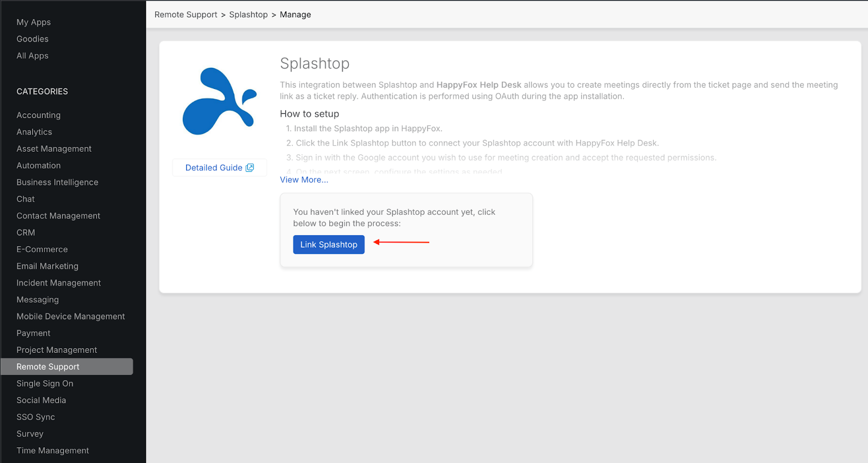Click the 'You haven't linked your Splashtop account' message
This screenshot has width=868, height=463.
coord(394,218)
